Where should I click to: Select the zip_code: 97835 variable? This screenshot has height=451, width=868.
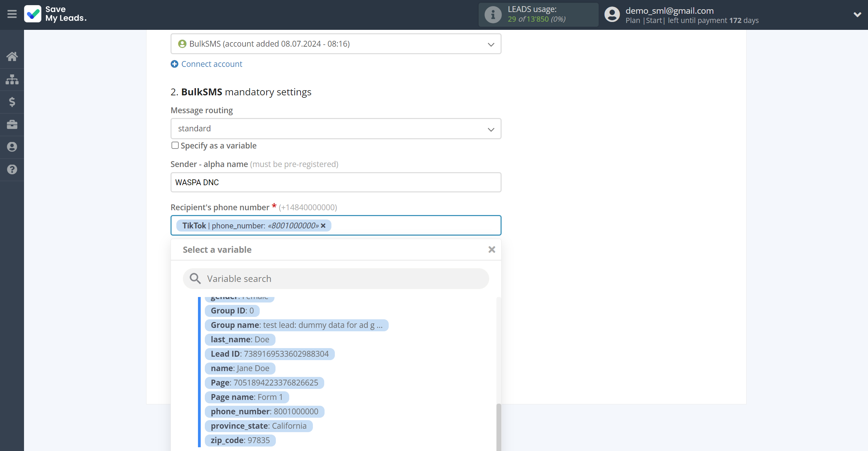[x=240, y=440]
